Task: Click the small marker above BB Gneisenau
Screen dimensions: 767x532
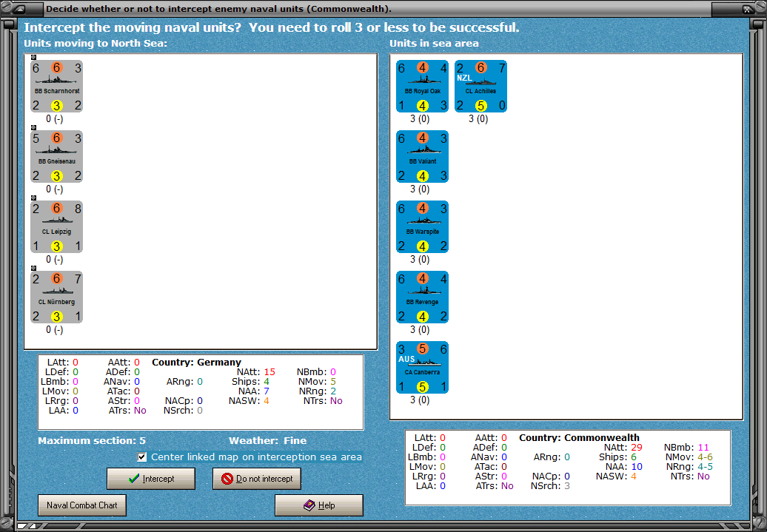Action: [x=33, y=127]
